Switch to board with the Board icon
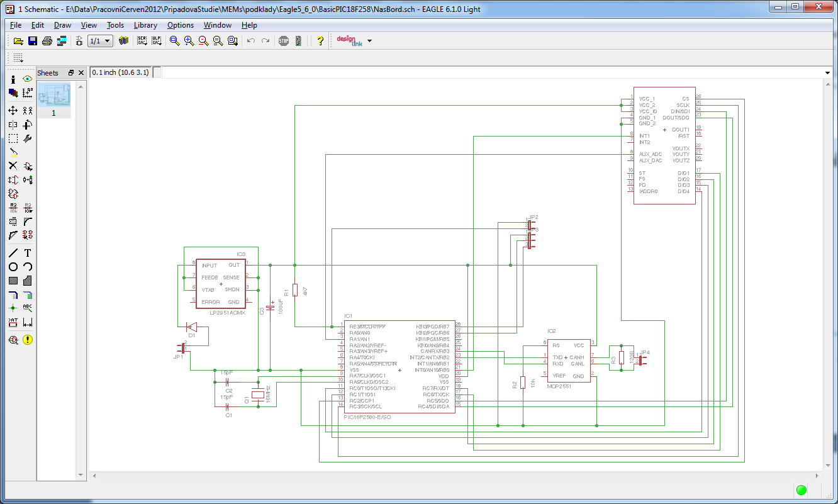The image size is (838, 504). click(79, 41)
